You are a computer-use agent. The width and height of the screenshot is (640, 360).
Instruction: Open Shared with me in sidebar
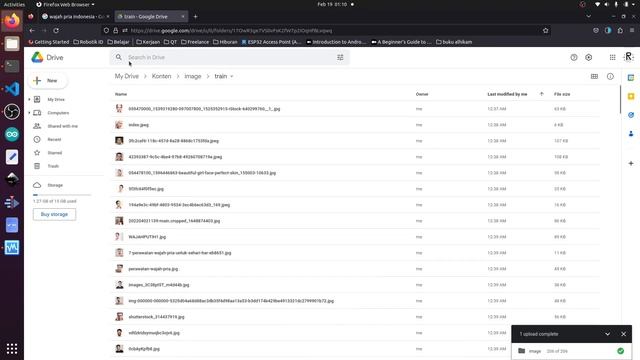pyautogui.click(x=62, y=126)
